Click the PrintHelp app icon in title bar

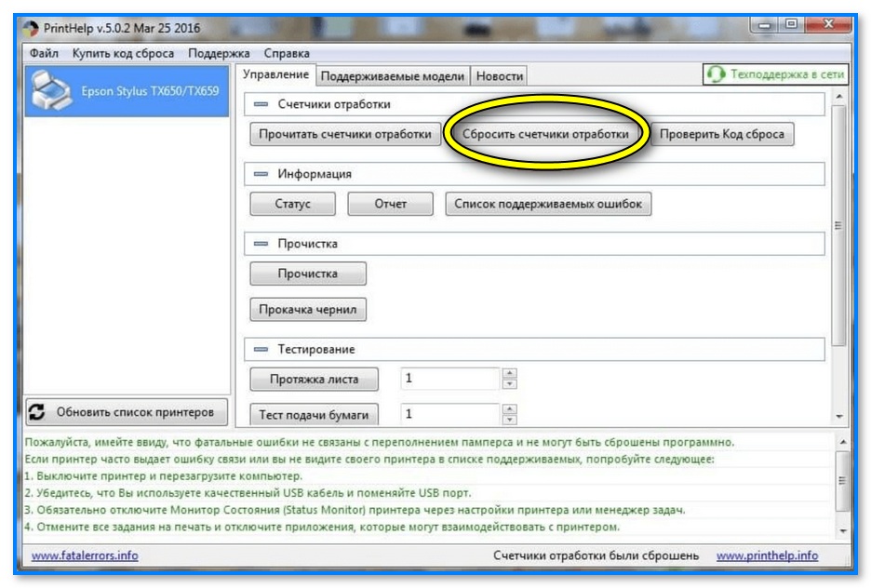click(31, 28)
